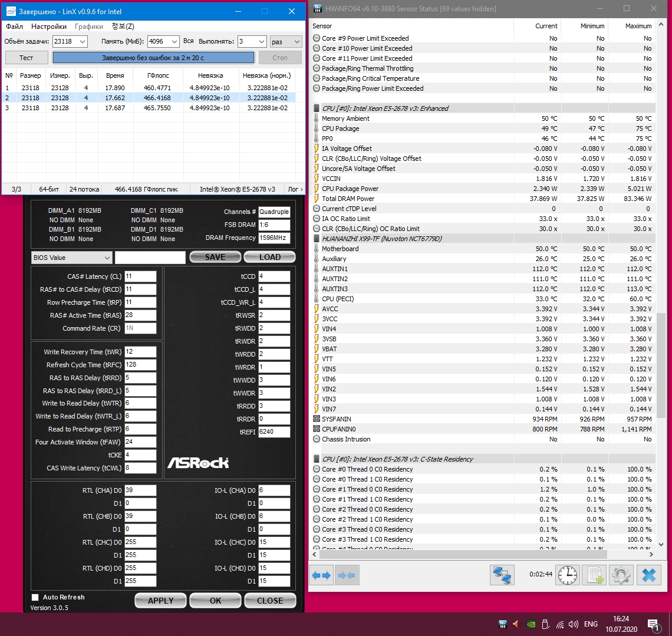Click the ГФлопс column header in LinX
Screen dimensions: 672x636
tap(158, 75)
